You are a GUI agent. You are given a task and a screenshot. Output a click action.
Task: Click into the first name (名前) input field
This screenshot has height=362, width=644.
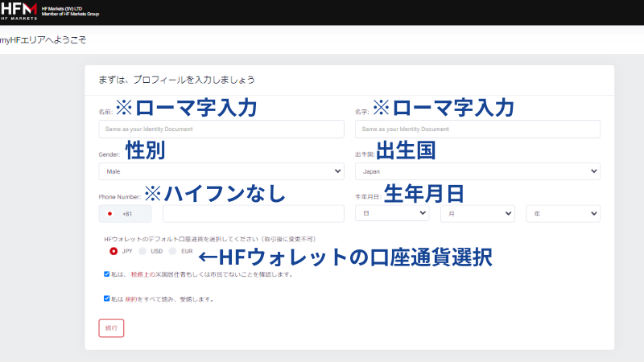(221, 129)
